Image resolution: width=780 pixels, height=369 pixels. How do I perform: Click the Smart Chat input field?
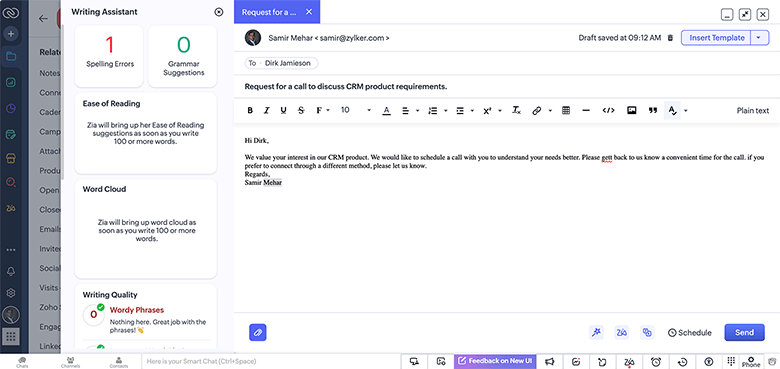[271, 362]
